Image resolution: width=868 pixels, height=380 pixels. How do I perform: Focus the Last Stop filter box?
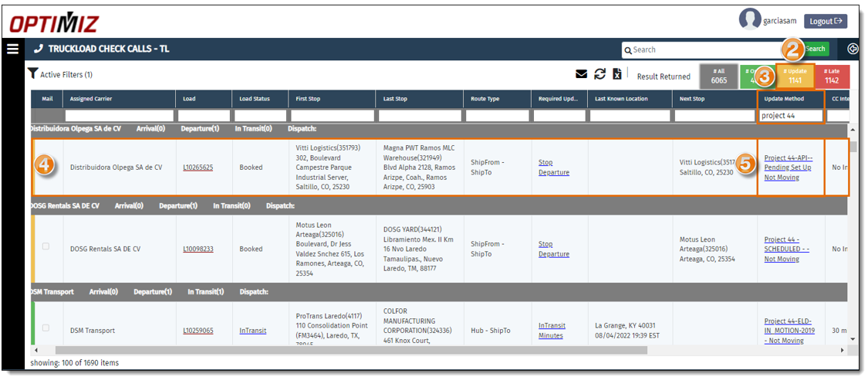420,116
